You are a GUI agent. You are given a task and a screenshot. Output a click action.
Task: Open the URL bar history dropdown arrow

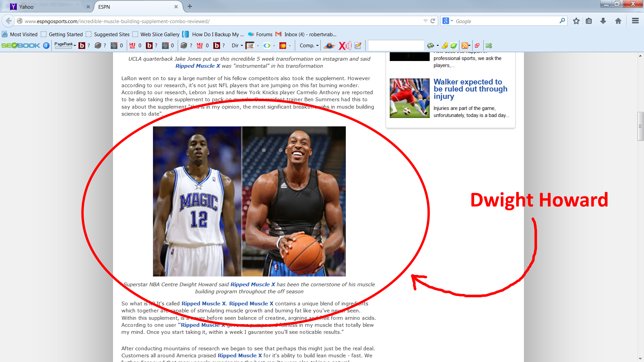point(425,21)
